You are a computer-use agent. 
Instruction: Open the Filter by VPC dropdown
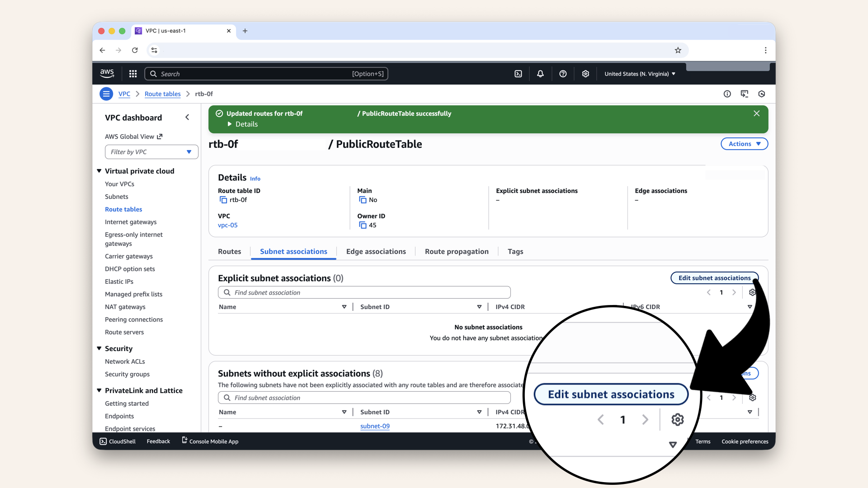151,152
